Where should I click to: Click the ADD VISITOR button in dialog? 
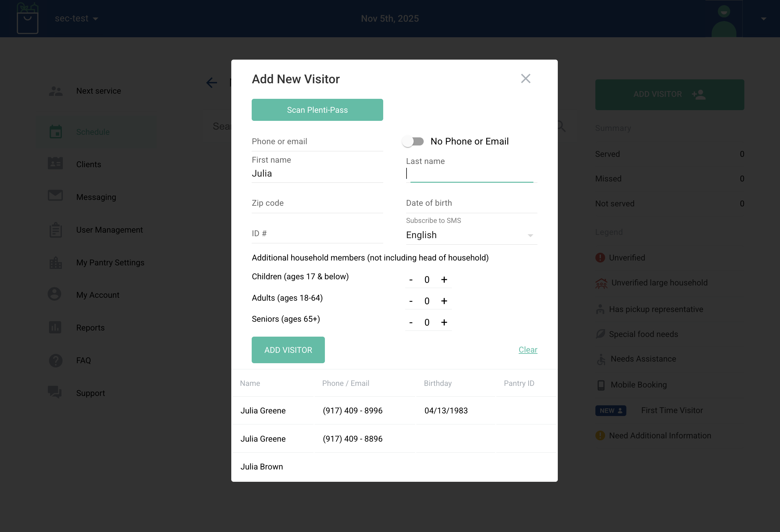coord(288,350)
